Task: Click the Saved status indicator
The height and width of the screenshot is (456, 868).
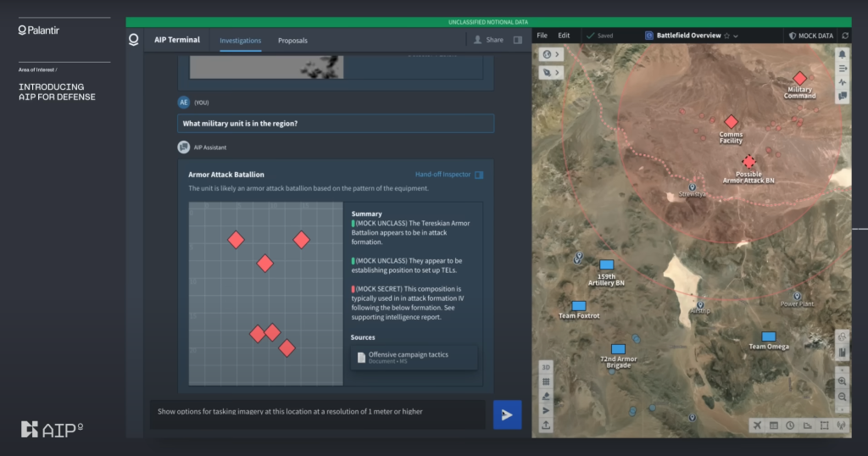Action: pyautogui.click(x=599, y=36)
